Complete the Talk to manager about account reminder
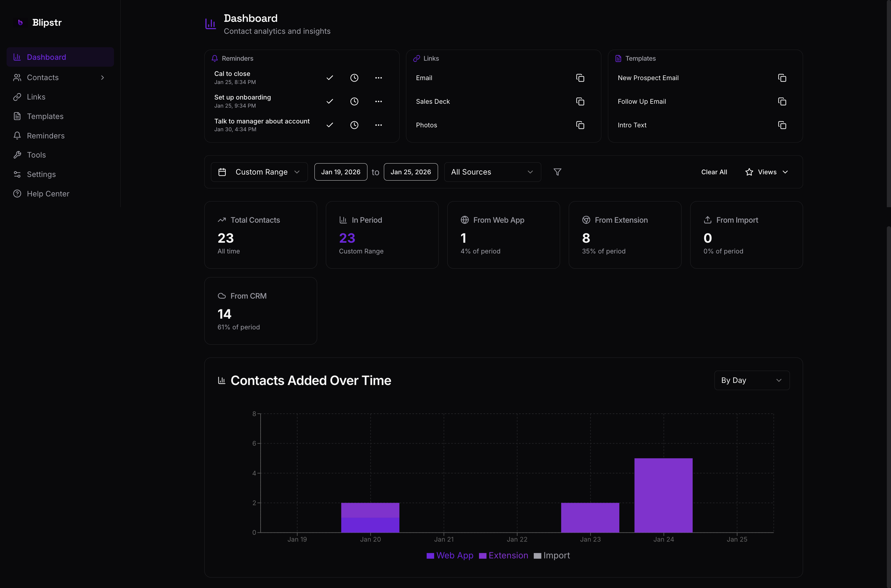The image size is (891, 588). pyautogui.click(x=329, y=125)
